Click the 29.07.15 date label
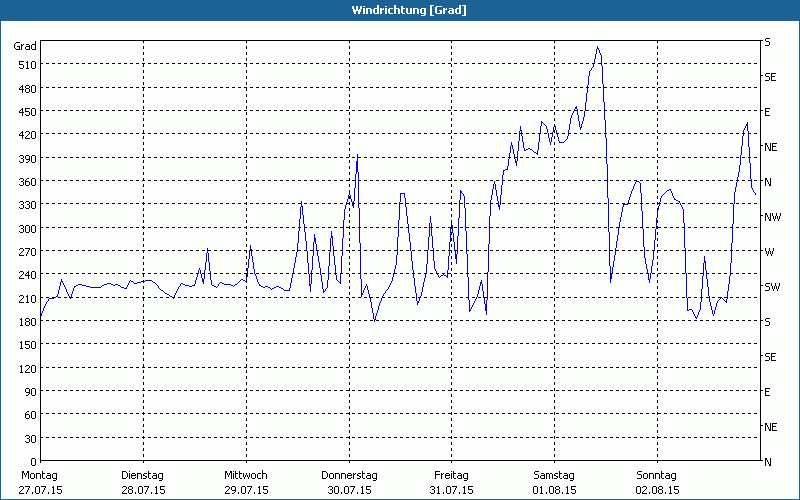 (x=246, y=490)
